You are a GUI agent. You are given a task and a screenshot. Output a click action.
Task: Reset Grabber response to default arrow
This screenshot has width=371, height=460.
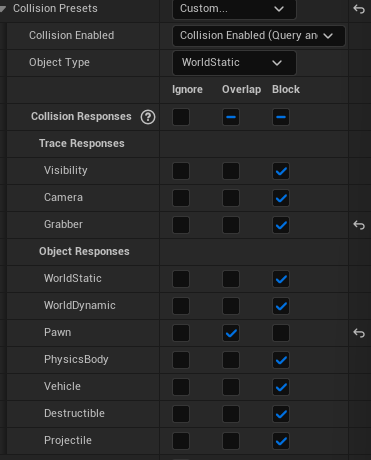[359, 225]
